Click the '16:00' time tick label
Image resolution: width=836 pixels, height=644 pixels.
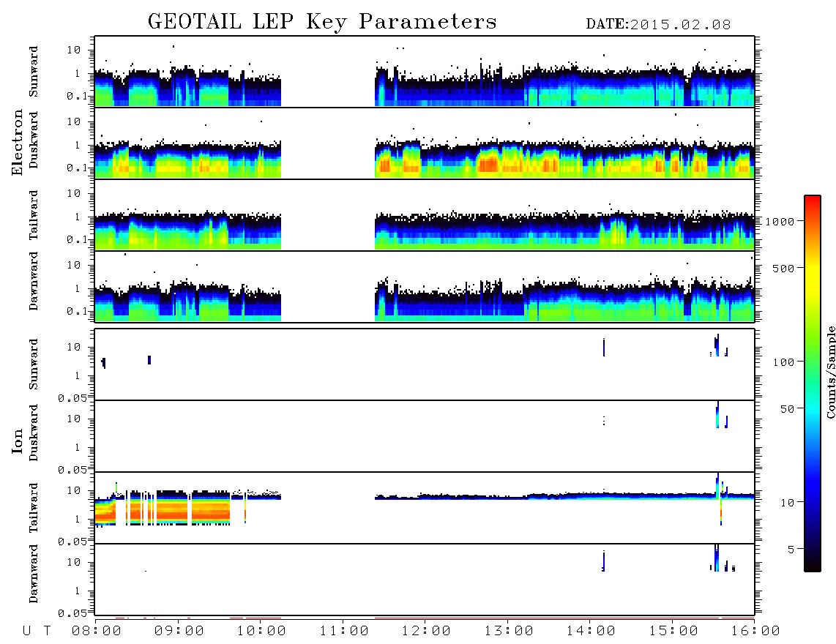click(x=755, y=632)
